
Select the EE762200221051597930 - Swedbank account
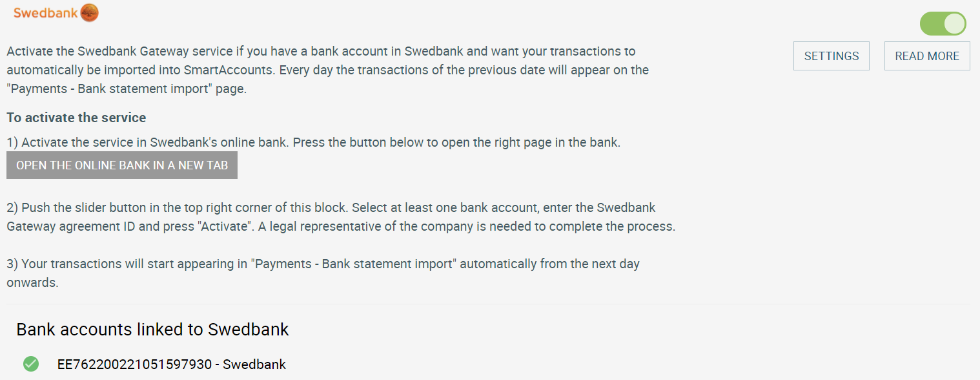pyautogui.click(x=172, y=364)
